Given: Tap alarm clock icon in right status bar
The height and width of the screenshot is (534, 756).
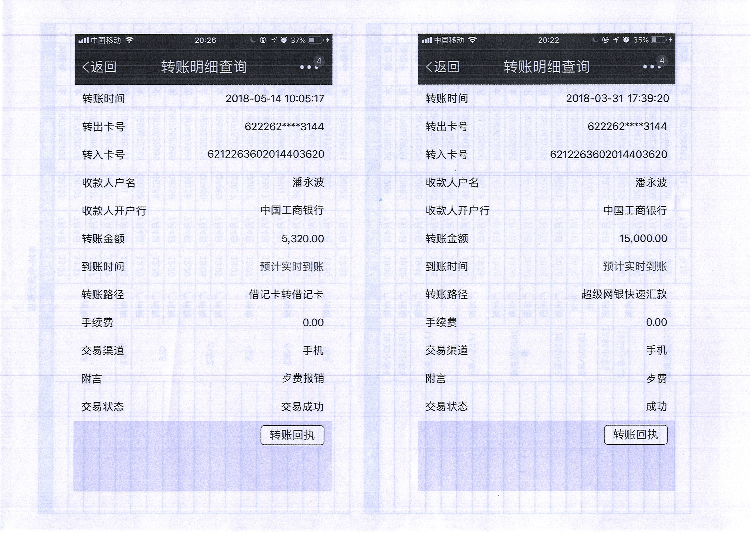Looking at the screenshot, I should coord(626,40).
